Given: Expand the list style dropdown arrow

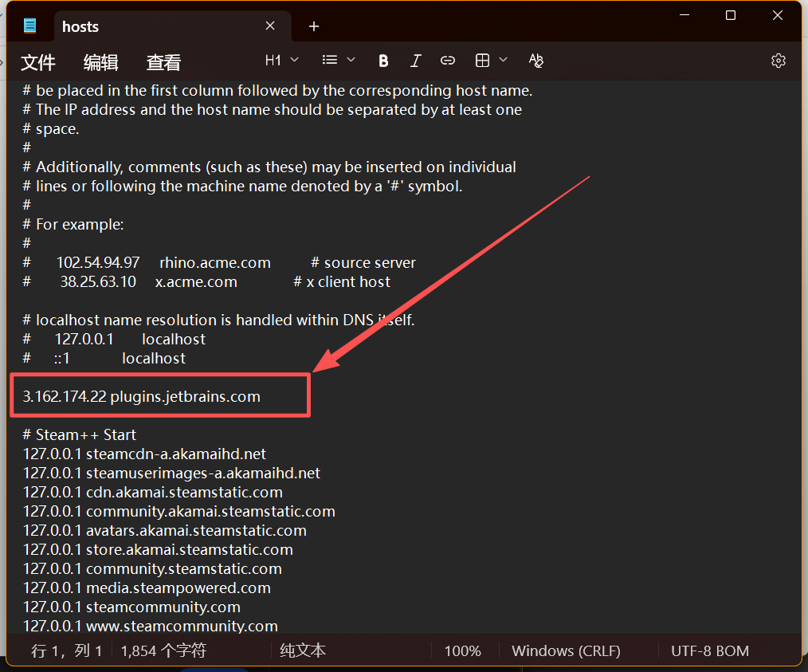Looking at the screenshot, I should (x=351, y=61).
